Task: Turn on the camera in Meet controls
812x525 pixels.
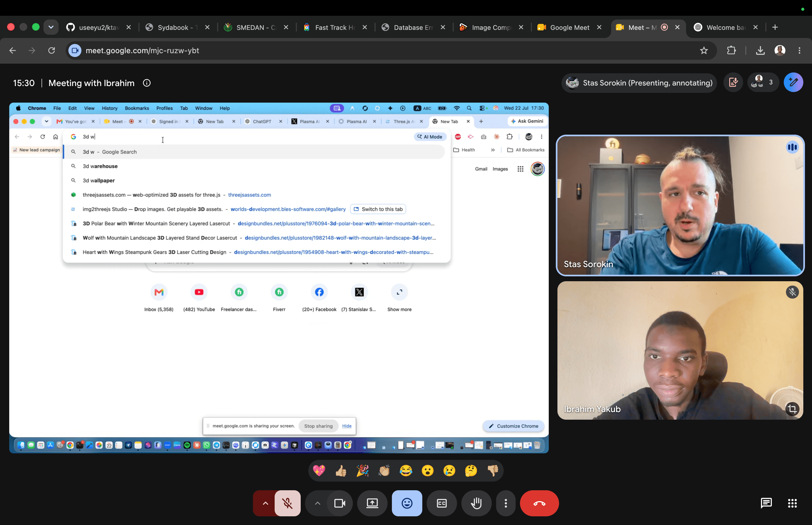Action: coord(340,503)
